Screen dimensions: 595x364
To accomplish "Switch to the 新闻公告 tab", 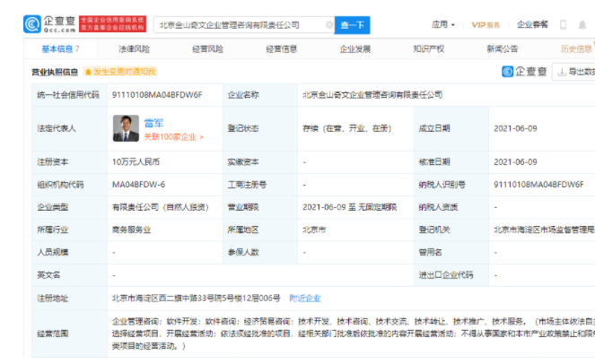I will [x=502, y=49].
